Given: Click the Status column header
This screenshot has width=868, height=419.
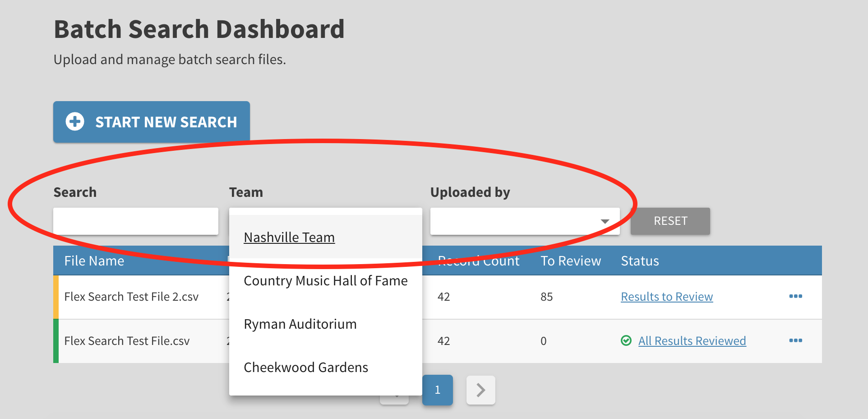Looking at the screenshot, I should tap(640, 261).
